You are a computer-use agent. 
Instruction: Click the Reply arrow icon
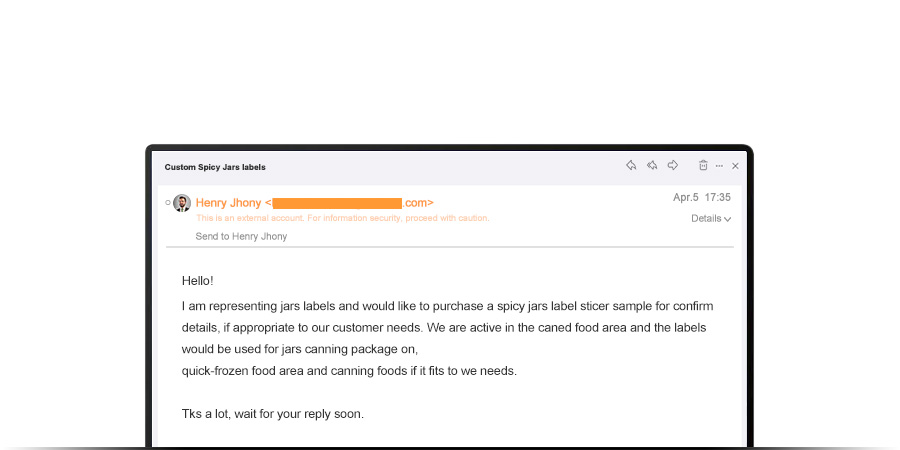point(631,166)
